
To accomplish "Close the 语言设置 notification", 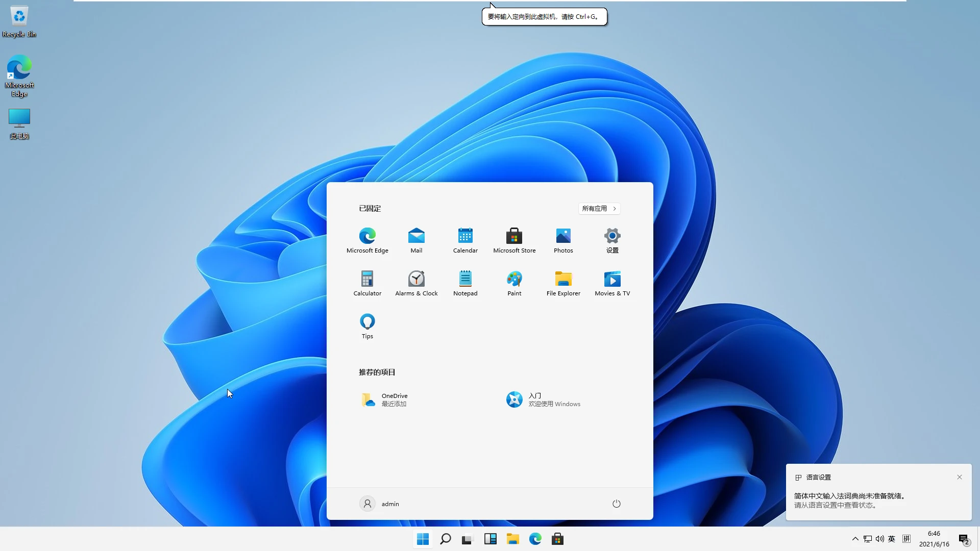I will [960, 477].
